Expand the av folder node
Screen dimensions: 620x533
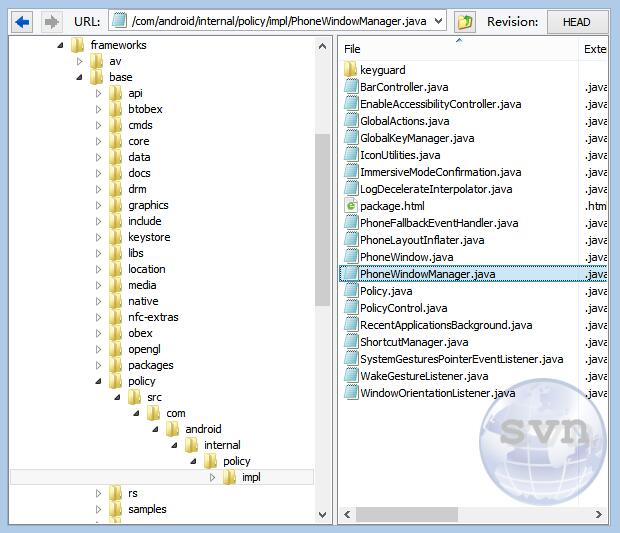point(79,61)
